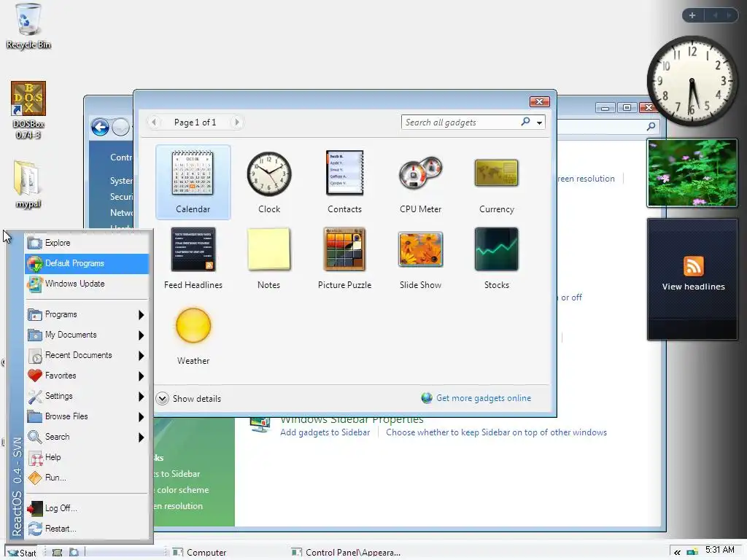Switch to Control Panel\Appeara... taskbar button
747x560 pixels.
pyautogui.click(x=347, y=553)
